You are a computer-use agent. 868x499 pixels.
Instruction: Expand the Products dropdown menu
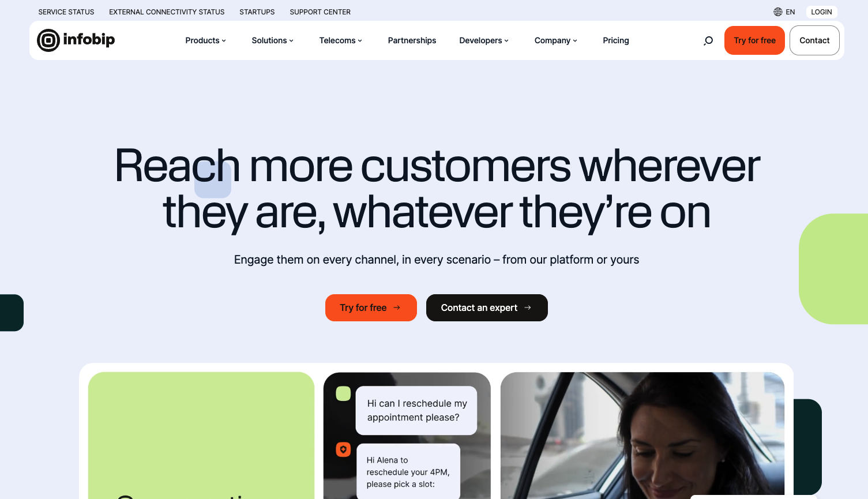[206, 40]
